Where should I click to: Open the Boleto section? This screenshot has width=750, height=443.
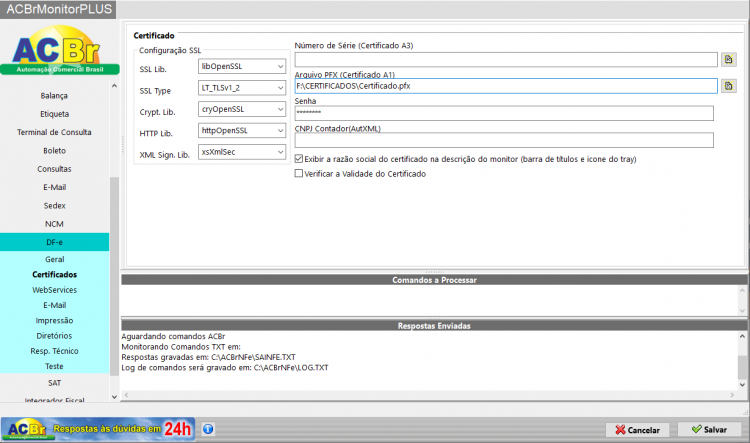pos(54,151)
